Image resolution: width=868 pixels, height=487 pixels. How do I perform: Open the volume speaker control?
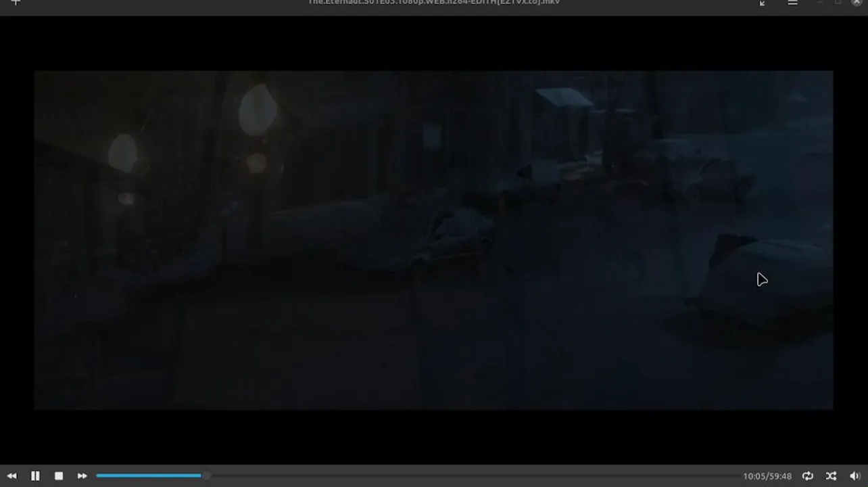[x=854, y=476]
